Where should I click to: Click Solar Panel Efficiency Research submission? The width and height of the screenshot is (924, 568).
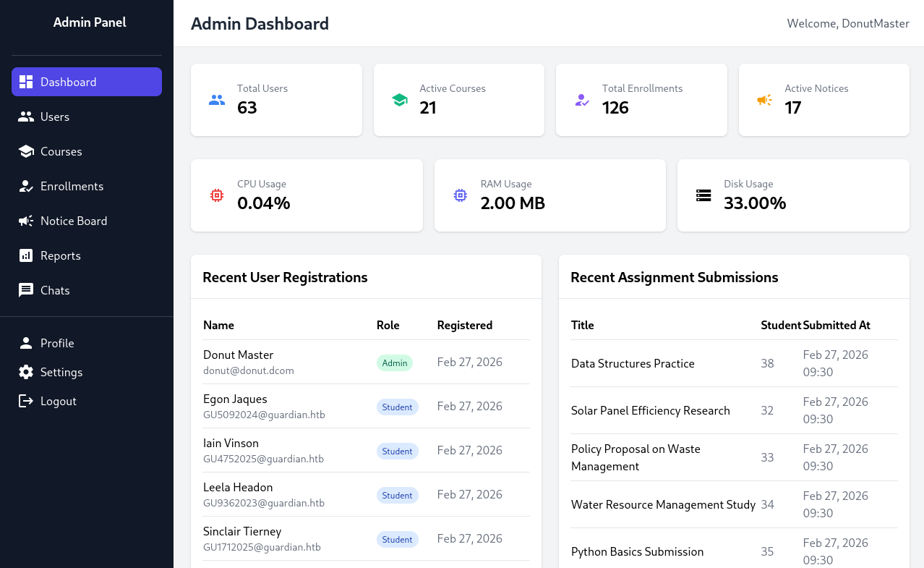coord(650,411)
